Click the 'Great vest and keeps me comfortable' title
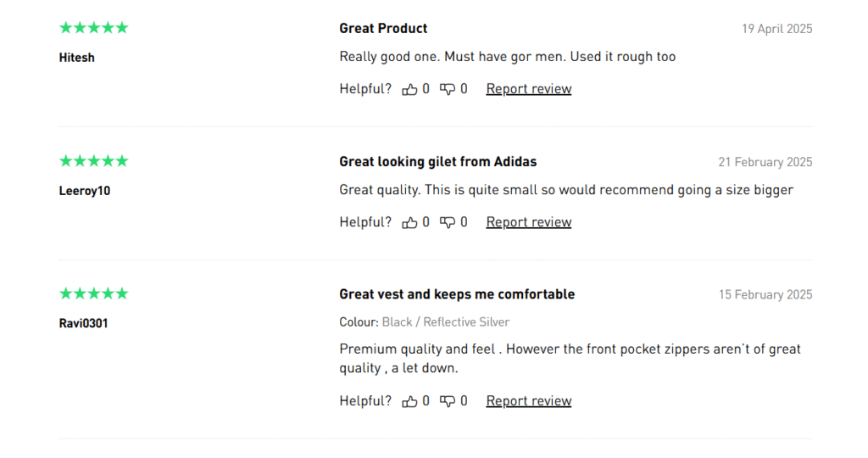 (x=457, y=294)
